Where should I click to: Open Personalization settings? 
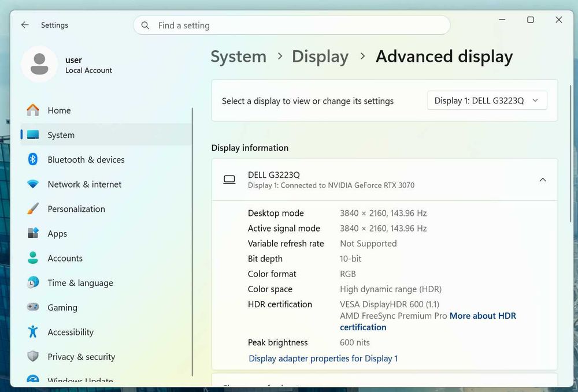click(106, 209)
